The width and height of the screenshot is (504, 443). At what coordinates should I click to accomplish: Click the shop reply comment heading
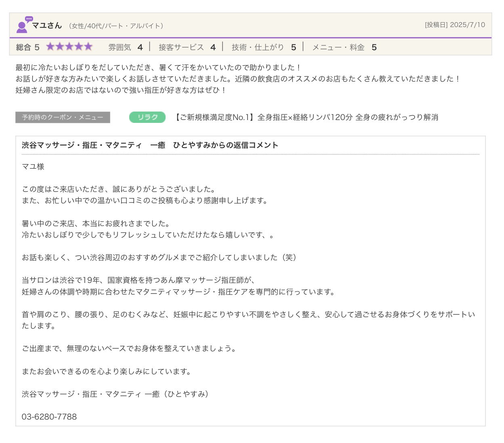click(150, 145)
